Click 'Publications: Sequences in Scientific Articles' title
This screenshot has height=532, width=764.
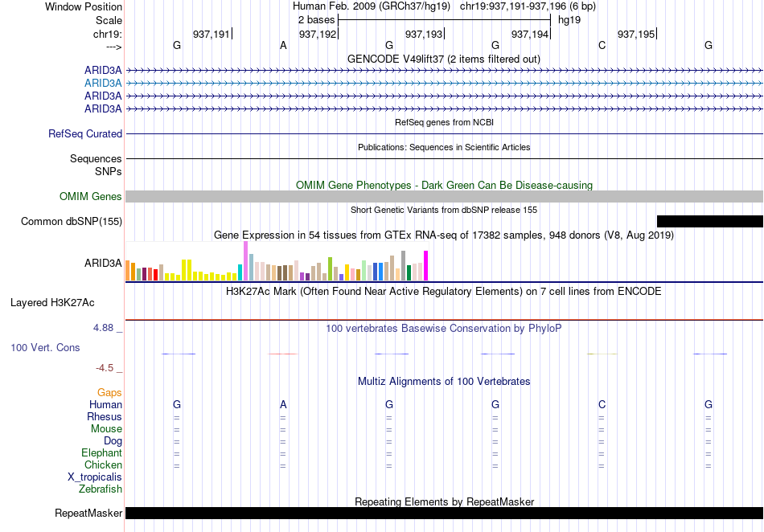(x=444, y=148)
